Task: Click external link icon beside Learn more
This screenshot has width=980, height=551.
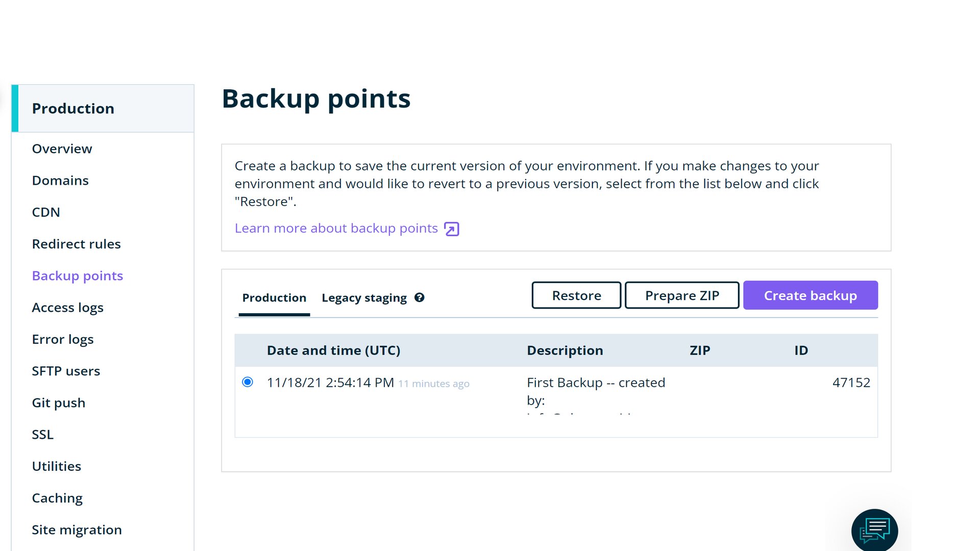Action: 452,229
